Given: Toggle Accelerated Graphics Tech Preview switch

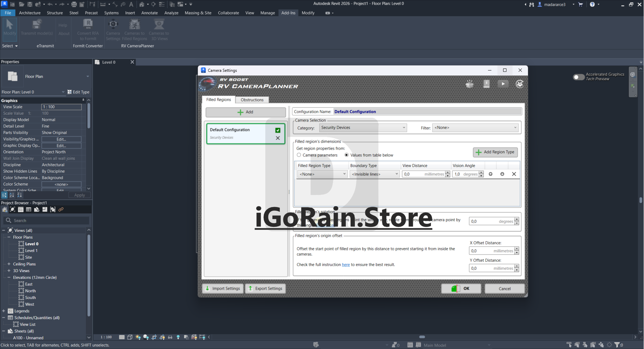Looking at the screenshot, I should pyautogui.click(x=579, y=77).
